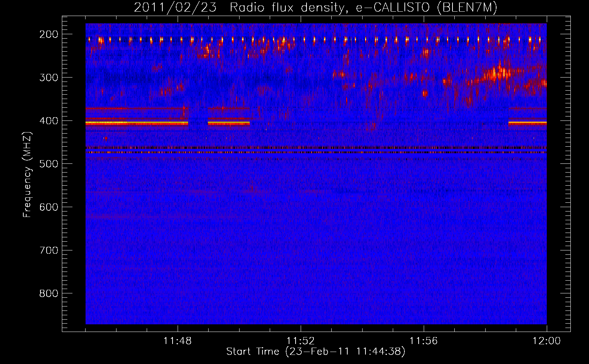589x364 pixels.
Task: Click the long yellow band near 405 MHz at the plot's left edge
Action: pos(137,123)
